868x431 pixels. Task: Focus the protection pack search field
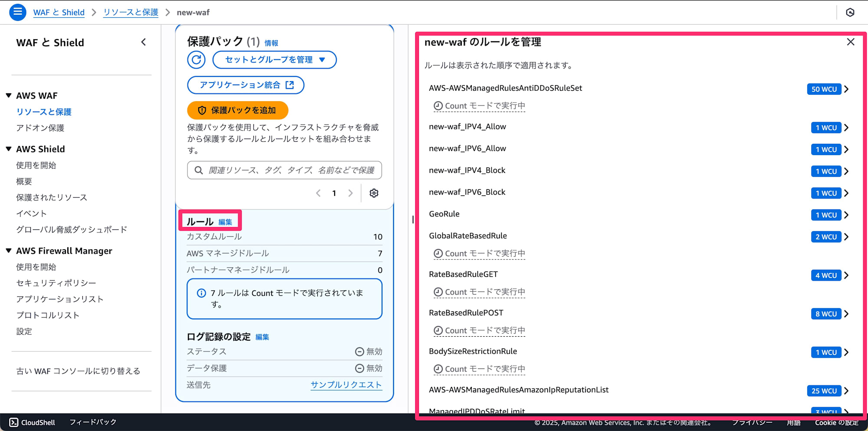click(x=284, y=170)
